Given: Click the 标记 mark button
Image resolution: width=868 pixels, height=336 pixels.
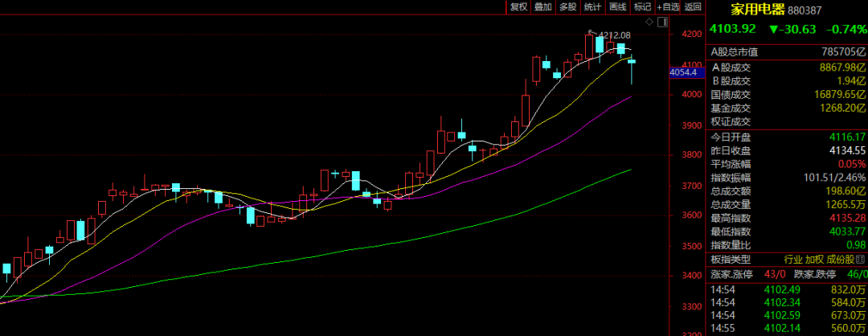Looking at the screenshot, I should pos(642,6).
